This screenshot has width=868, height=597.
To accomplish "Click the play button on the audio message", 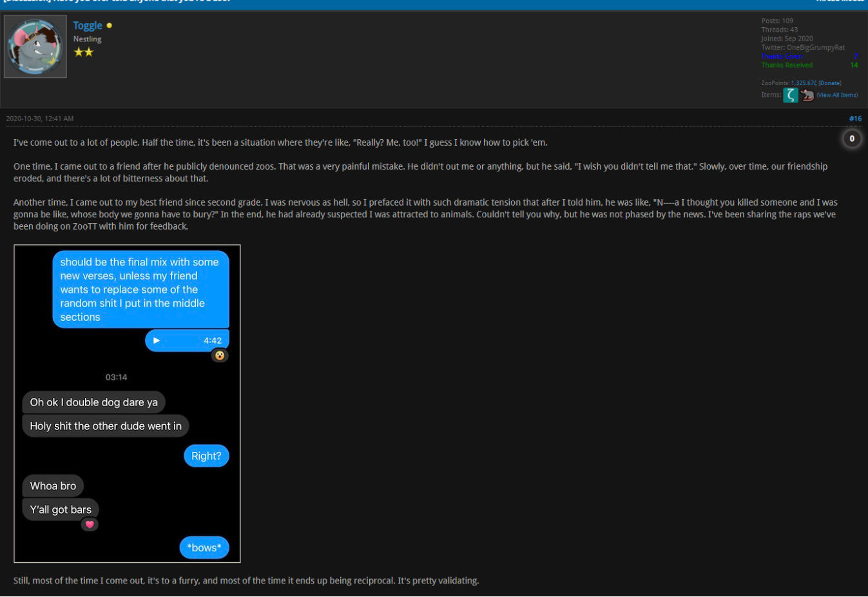I will [157, 340].
